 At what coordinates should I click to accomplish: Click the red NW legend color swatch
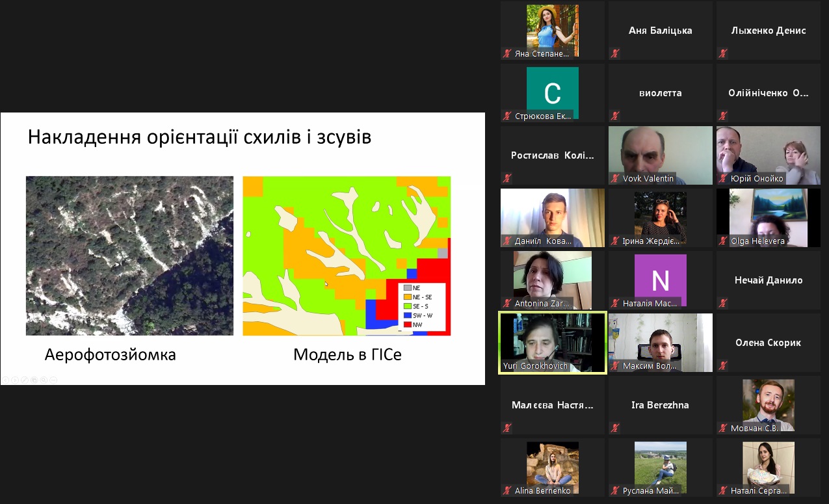coord(408,324)
